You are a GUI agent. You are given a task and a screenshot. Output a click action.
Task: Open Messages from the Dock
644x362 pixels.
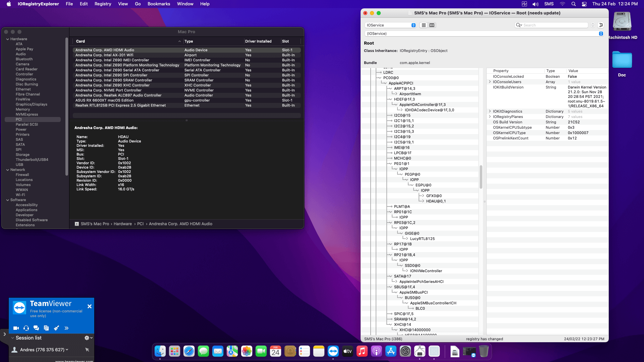[x=203, y=351]
